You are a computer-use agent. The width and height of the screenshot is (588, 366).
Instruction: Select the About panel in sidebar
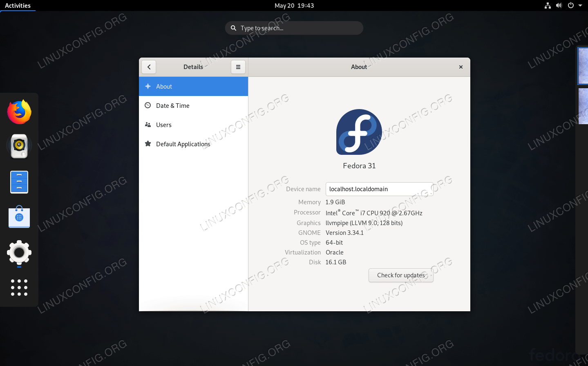tap(193, 86)
